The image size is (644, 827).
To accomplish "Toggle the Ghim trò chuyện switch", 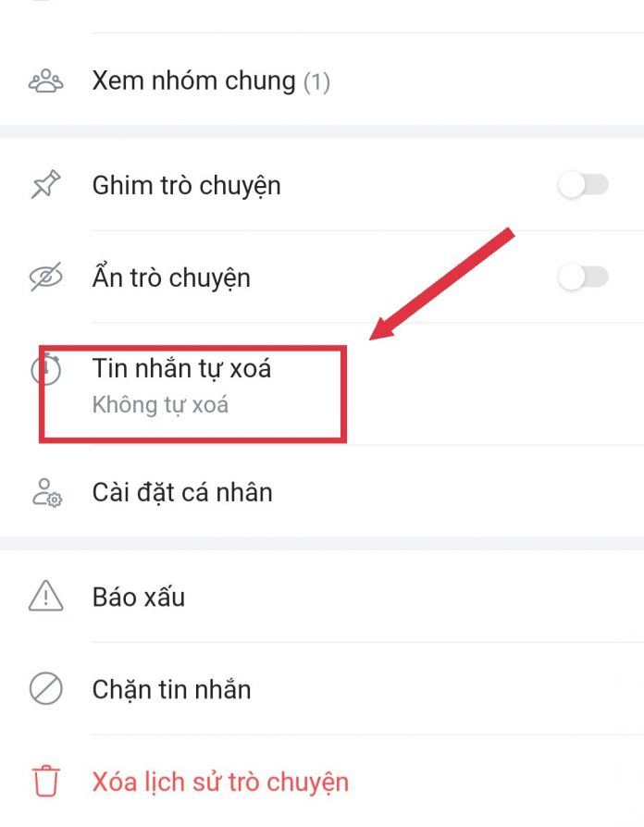I will pyautogui.click(x=583, y=185).
